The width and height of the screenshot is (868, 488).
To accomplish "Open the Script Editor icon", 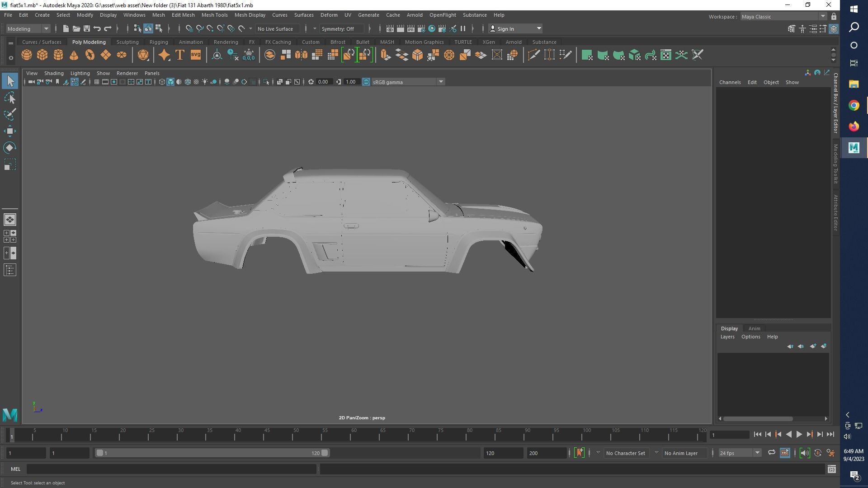I will pyautogui.click(x=831, y=469).
